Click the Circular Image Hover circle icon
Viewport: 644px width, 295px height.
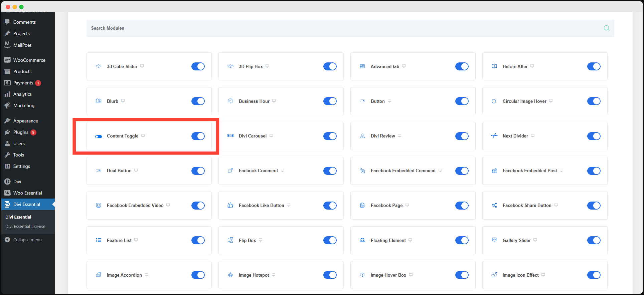click(x=494, y=101)
